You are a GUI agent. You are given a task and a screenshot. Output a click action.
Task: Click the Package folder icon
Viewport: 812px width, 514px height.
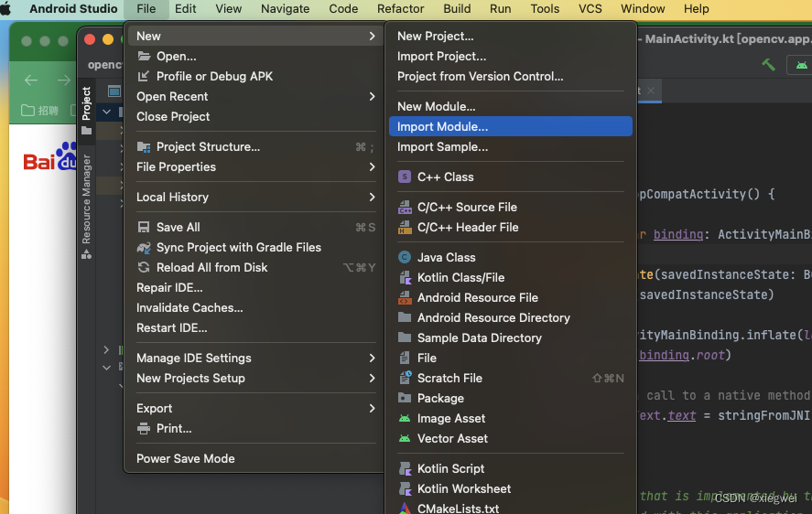click(x=405, y=398)
